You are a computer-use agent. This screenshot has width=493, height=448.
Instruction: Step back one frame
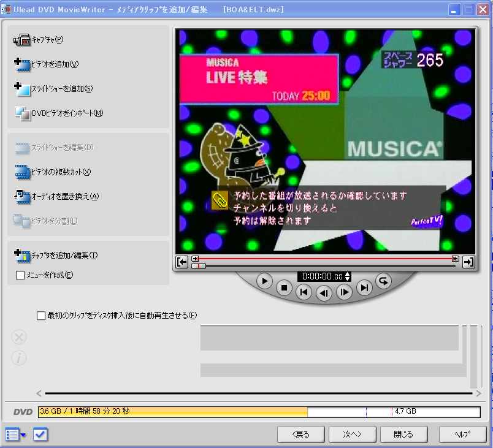click(324, 293)
